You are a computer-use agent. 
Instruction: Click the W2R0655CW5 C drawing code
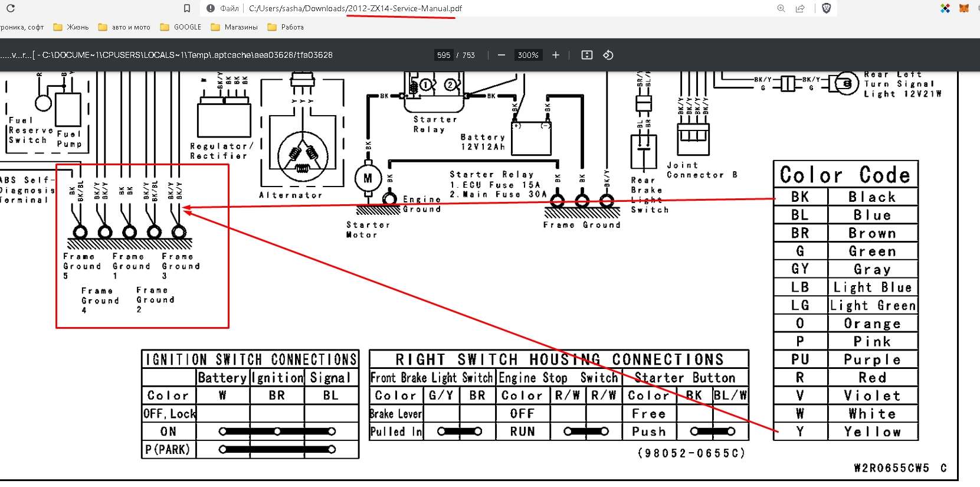click(x=900, y=468)
